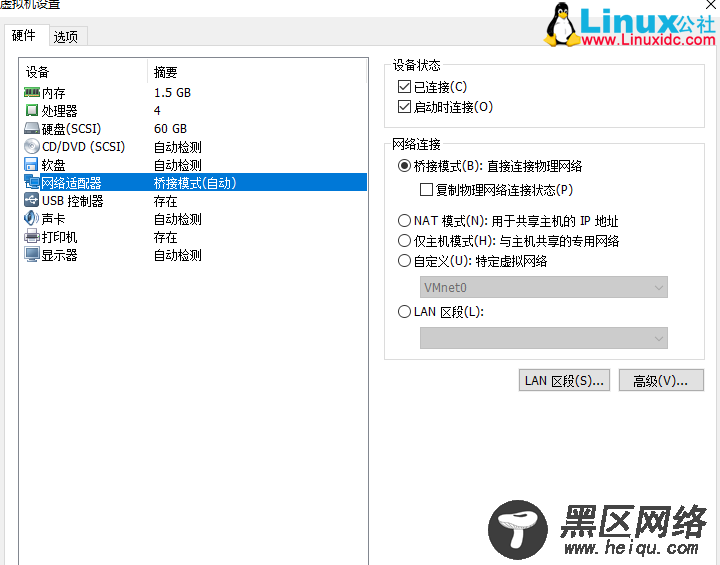Click the memory (内存) device icon

[x=32, y=93]
